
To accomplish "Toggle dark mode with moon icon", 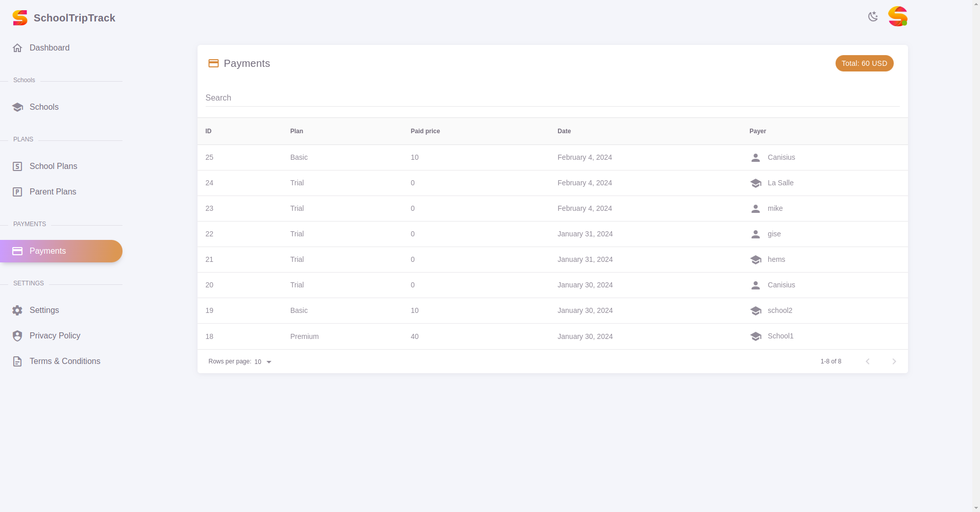I will coord(873,17).
